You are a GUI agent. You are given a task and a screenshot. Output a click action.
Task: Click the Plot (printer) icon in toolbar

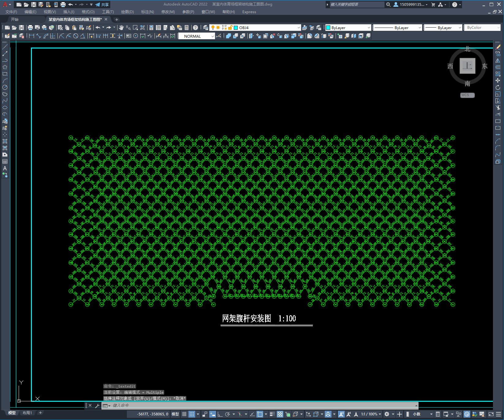click(x=30, y=28)
